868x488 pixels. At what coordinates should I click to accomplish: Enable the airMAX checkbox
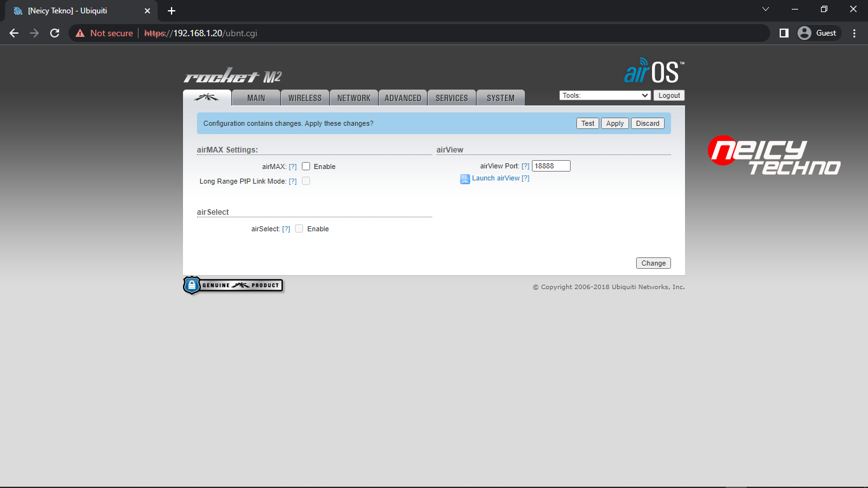click(306, 166)
